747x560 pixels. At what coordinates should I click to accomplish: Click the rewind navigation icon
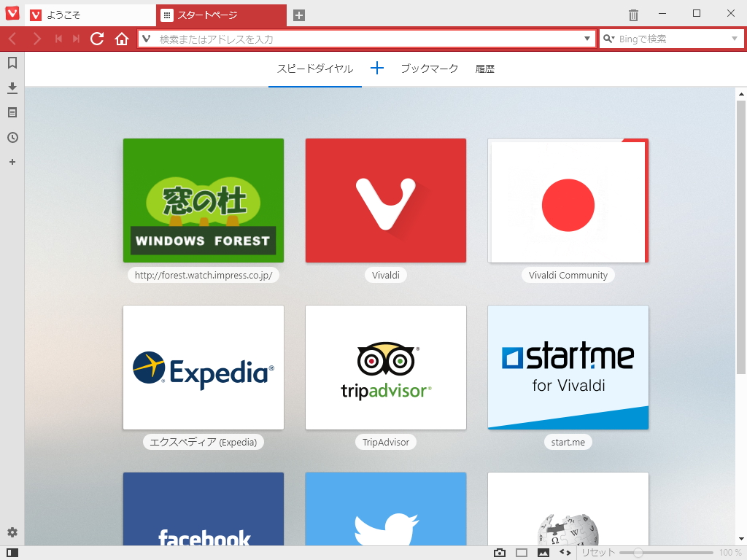tap(58, 39)
